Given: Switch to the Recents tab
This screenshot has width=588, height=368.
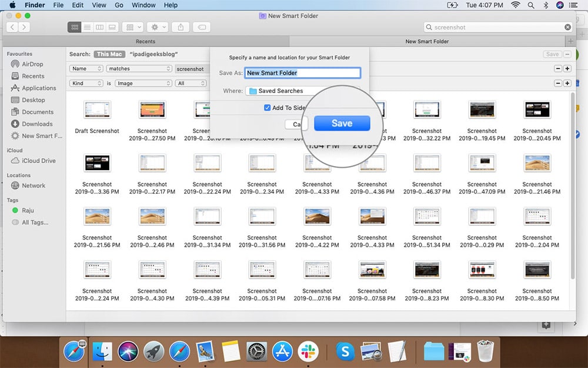Looking at the screenshot, I should click(x=145, y=41).
